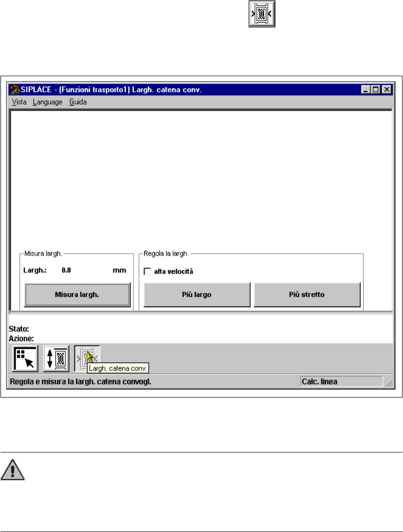Click the conveyor width icon above the window

(262, 14)
